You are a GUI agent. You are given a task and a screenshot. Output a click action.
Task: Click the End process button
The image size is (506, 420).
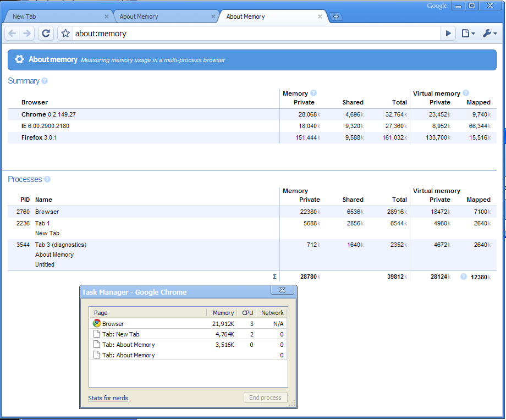tap(265, 397)
